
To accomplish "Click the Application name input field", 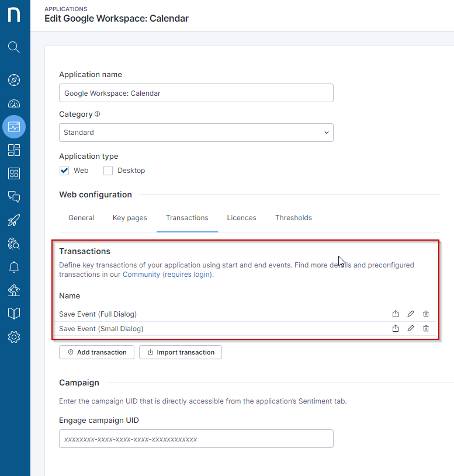I will 196,93.
